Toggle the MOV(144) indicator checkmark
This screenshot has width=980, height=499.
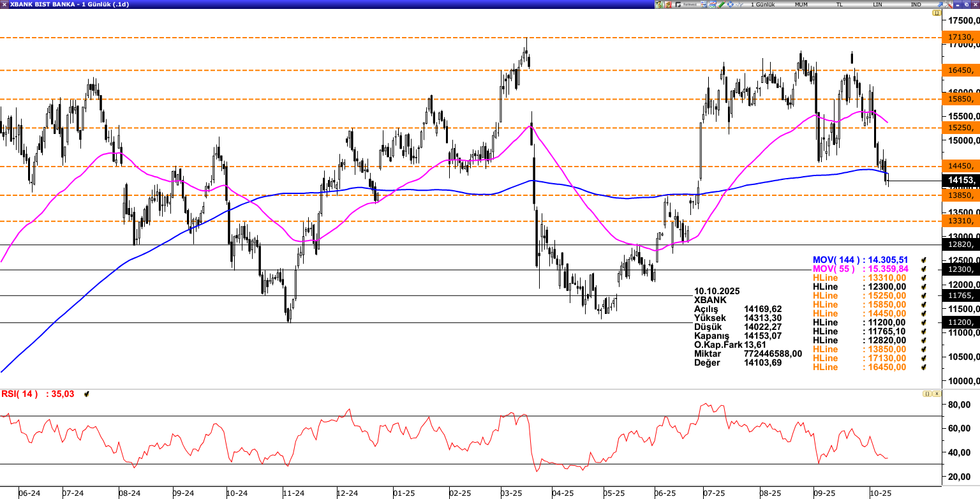click(x=923, y=260)
